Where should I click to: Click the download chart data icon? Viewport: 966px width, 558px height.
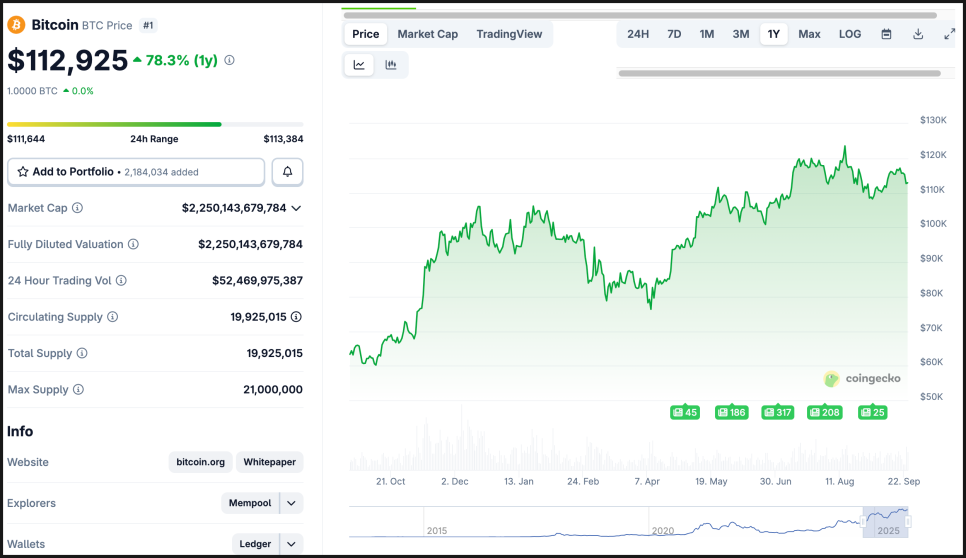pyautogui.click(x=918, y=34)
